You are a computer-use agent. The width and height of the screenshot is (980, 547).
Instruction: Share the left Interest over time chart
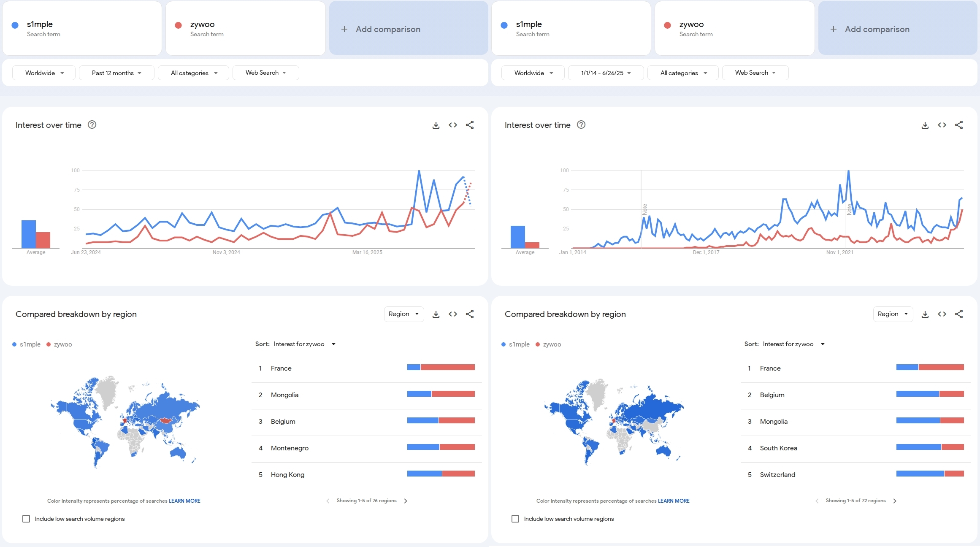tap(470, 125)
